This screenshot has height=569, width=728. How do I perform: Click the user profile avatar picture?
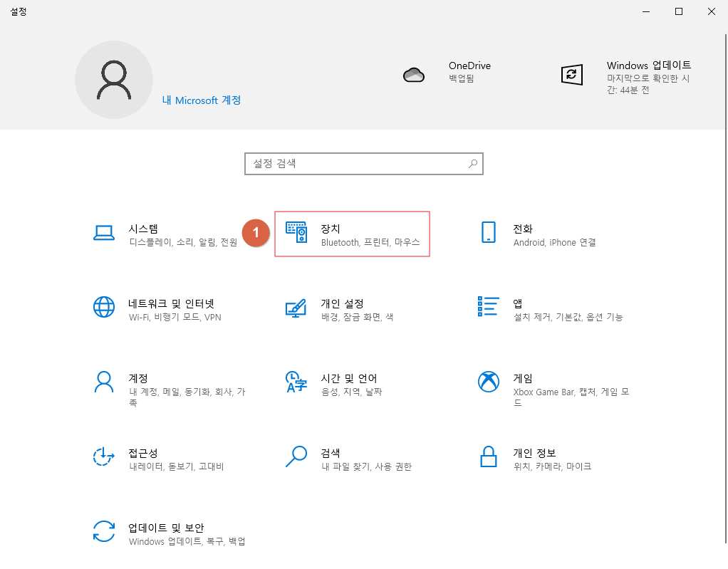(114, 80)
